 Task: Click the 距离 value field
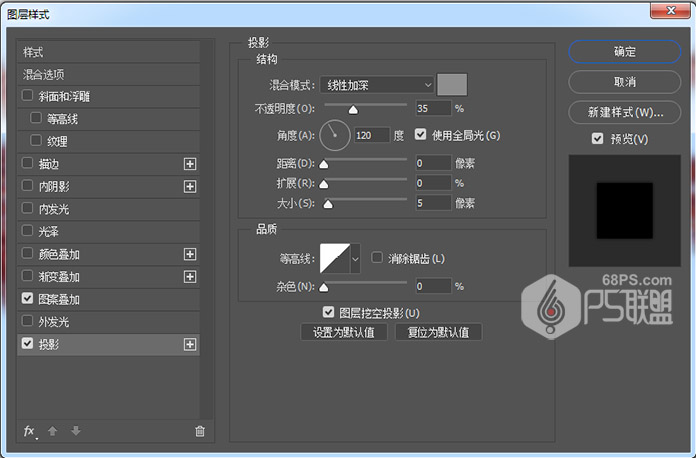tap(433, 163)
